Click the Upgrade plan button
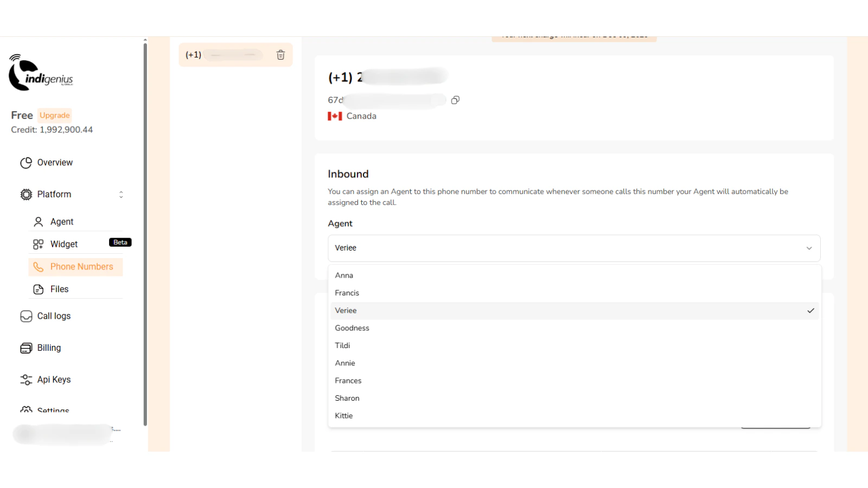This screenshot has width=868, height=488. click(x=55, y=115)
